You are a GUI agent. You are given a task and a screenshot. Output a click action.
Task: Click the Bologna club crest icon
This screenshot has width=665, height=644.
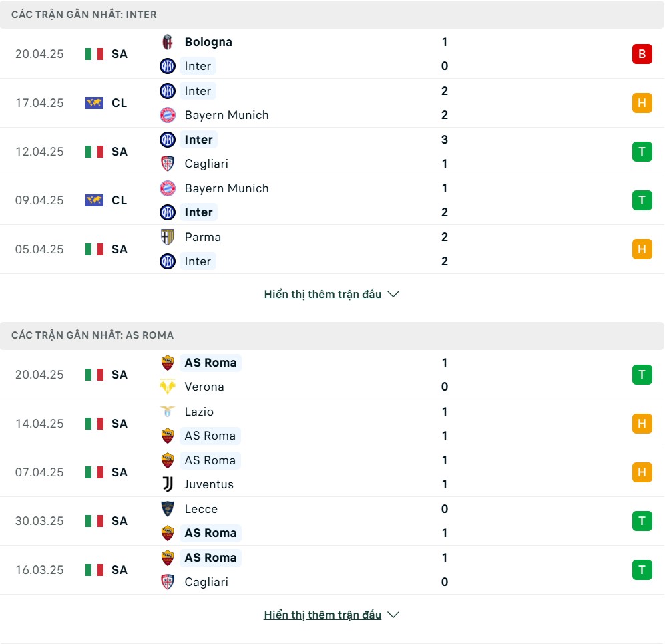click(x=168, y=42)
